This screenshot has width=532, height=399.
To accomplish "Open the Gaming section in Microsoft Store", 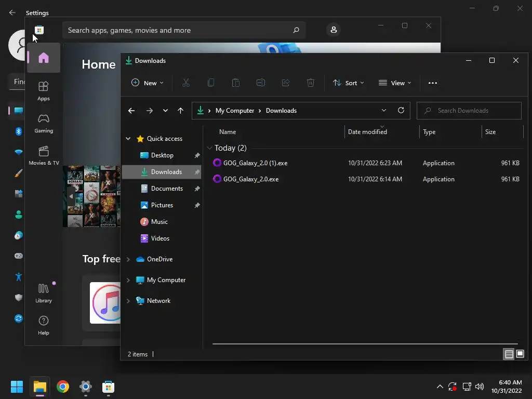I will click(x=44, y=123).
